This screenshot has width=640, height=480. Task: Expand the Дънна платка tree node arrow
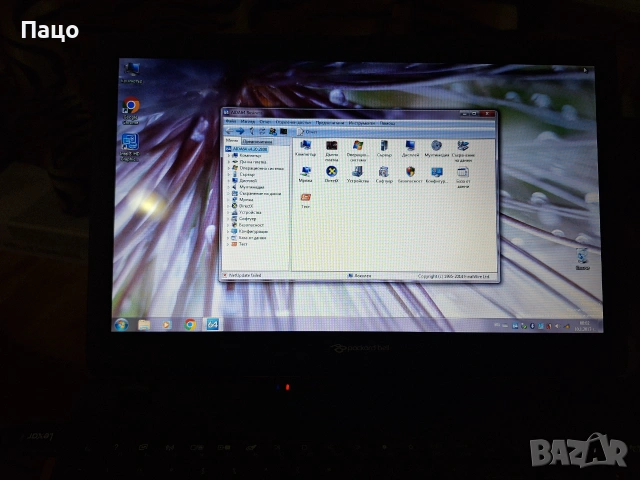click(229, 162)
